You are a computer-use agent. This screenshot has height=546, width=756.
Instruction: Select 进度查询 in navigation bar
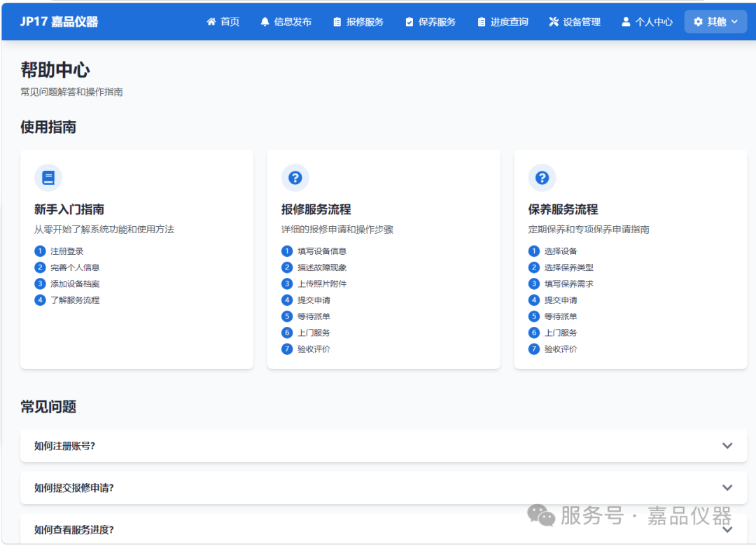[503, 22]
